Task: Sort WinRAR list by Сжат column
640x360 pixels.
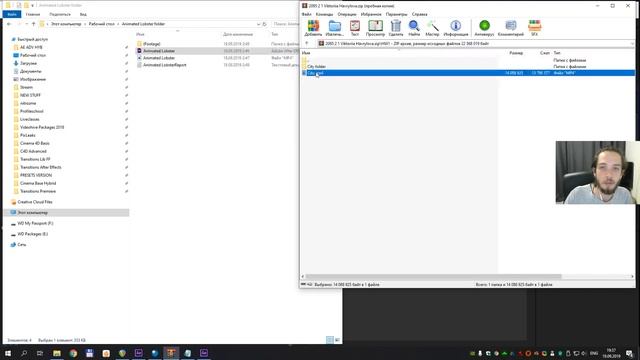Action: pyautogui.click(x=544, y=53)
